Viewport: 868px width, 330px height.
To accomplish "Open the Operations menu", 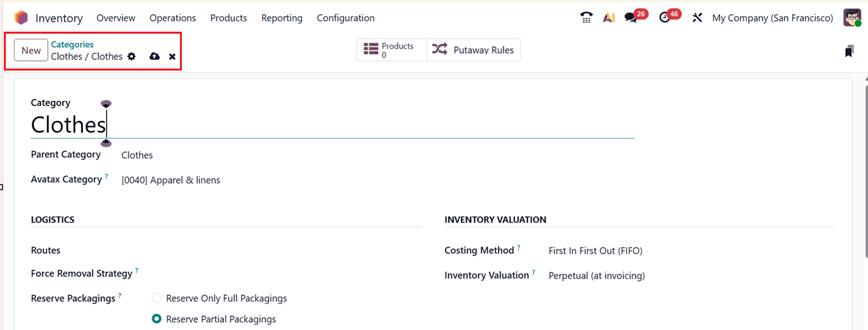I will coord(172,18).
